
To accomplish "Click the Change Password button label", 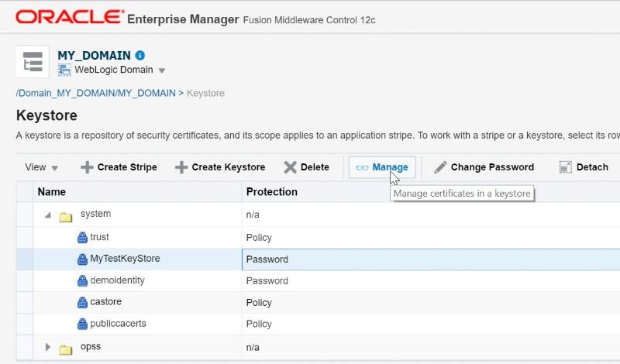I will pos(492,167).
